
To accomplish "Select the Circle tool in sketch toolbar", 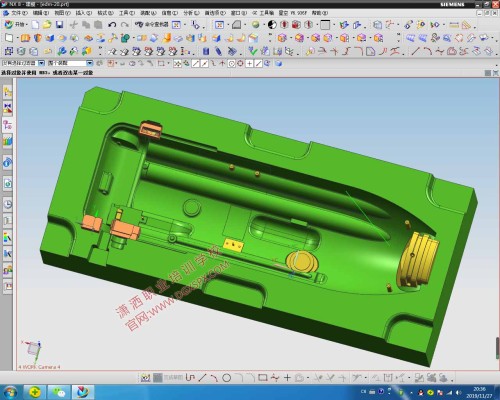I will coord(227,378).
